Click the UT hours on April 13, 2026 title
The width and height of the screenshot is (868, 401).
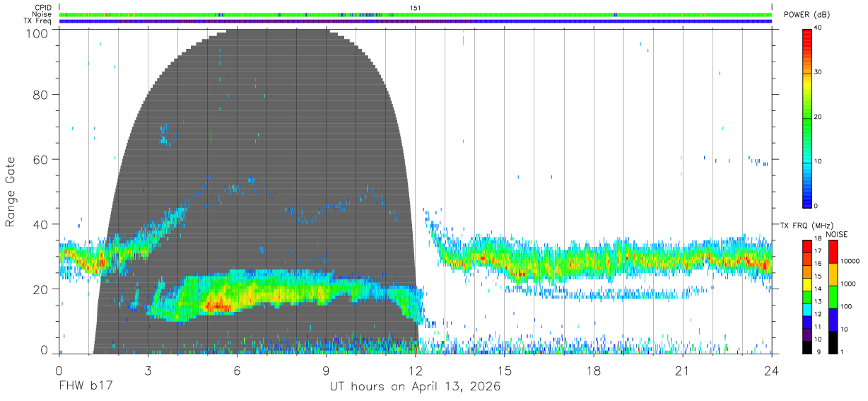click(415, 387)
